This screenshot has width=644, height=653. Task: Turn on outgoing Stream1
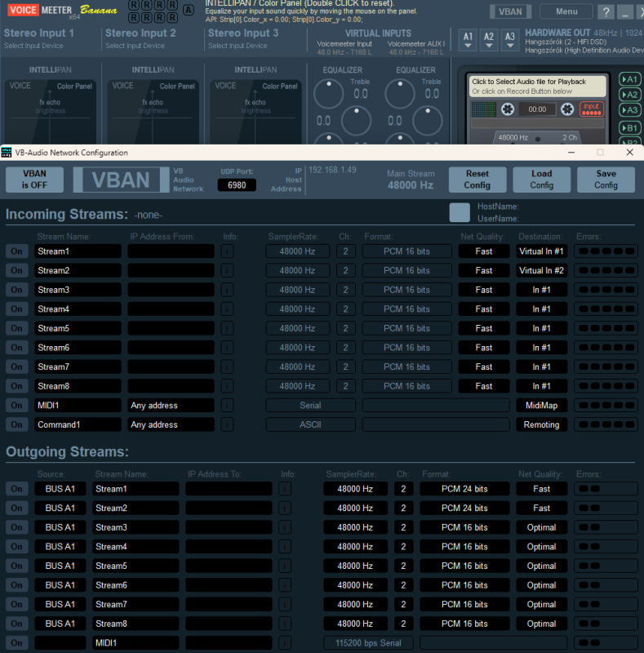[16, 489]
